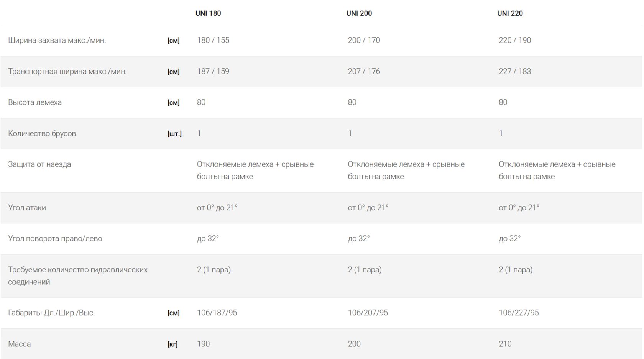
Task: Click the "207 / 176" transport width value
Action: coord(364,71)
